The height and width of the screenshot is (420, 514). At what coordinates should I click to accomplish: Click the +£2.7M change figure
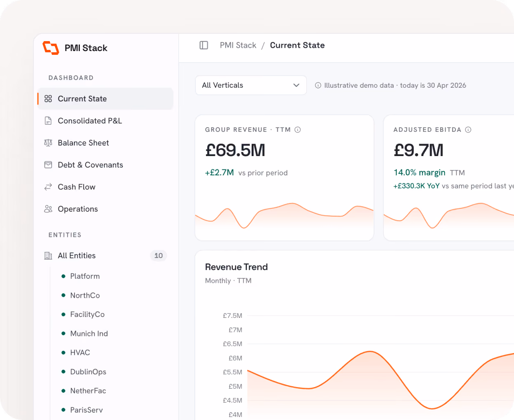point(220,173)
